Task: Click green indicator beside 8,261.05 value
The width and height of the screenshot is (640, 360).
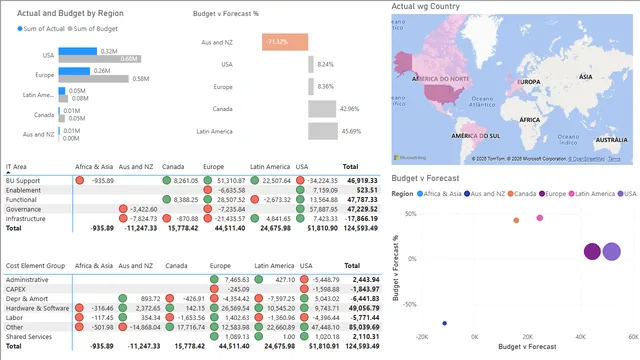Action: 167,180
